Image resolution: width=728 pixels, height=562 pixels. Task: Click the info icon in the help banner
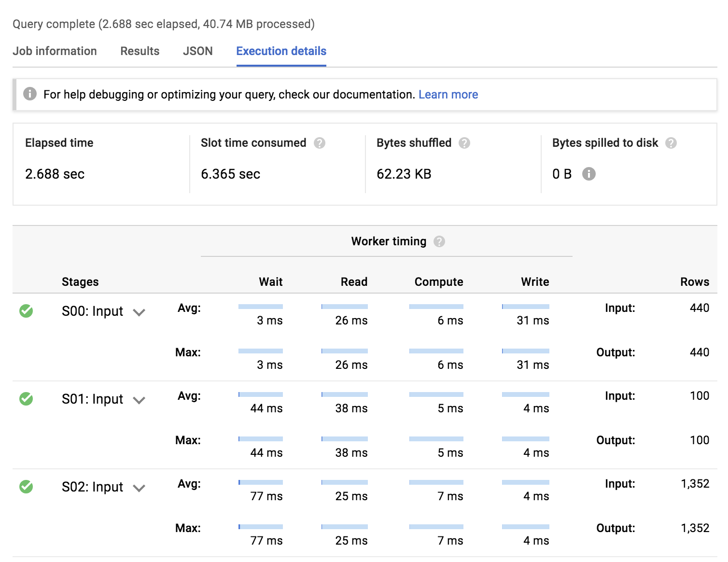click(x=30, y=94)
